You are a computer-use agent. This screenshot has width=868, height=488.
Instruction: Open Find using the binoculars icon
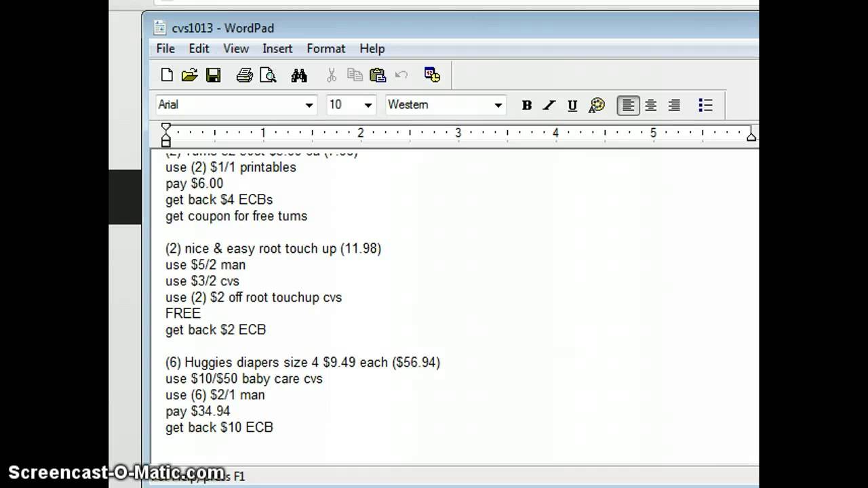click(x=299, y=75)
